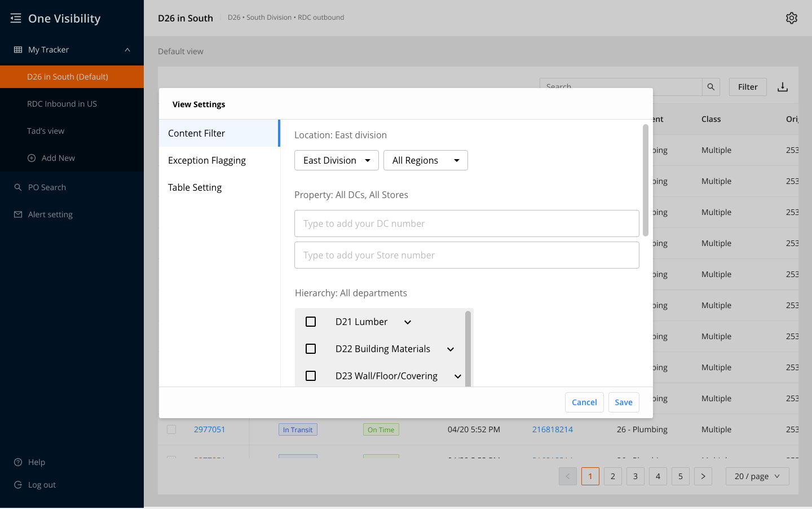Open settings with the gear icon

tap(792, 18)
